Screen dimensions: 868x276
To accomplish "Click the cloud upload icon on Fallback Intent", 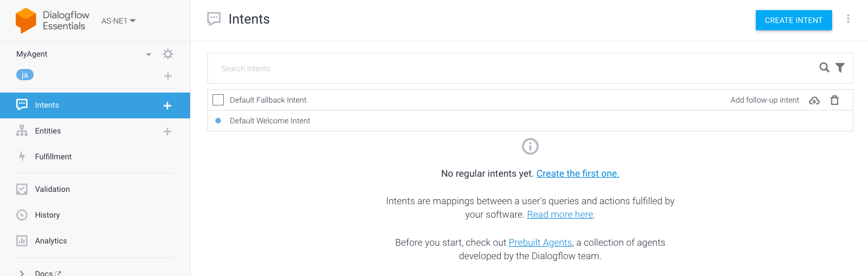I will [814, 100].
